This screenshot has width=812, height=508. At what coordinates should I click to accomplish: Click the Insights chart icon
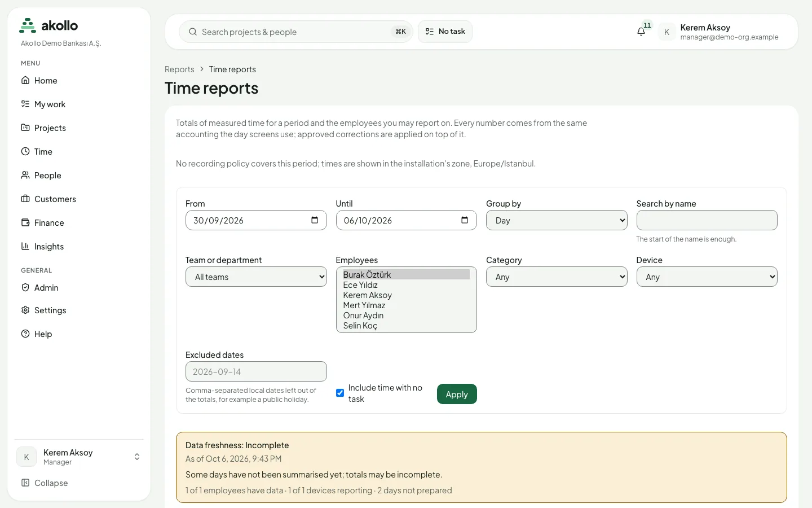click(x=25, y=246)
